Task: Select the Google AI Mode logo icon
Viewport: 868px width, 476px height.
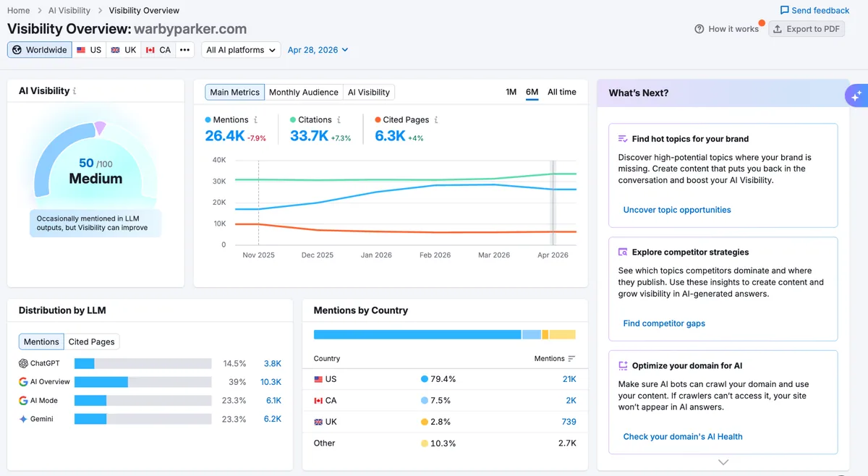Action: [x=24, y=401]
